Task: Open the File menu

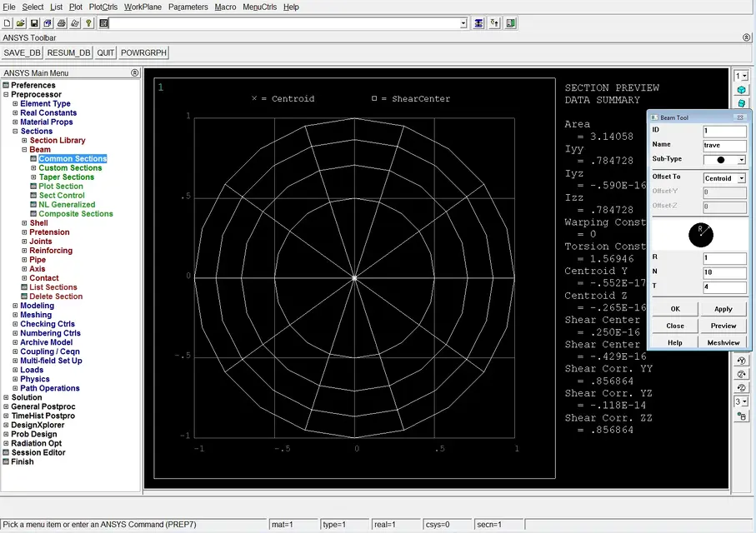Action: (x=9, y=7)
